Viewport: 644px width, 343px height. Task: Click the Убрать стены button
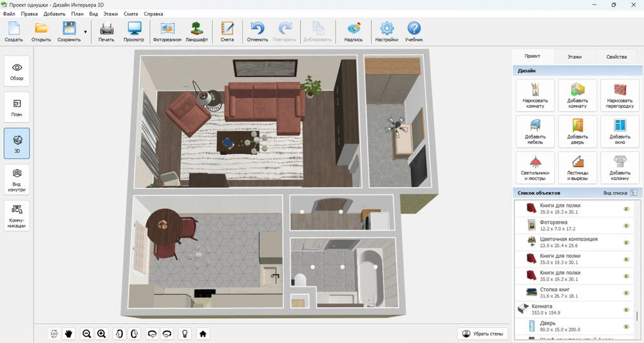[482, 333]
